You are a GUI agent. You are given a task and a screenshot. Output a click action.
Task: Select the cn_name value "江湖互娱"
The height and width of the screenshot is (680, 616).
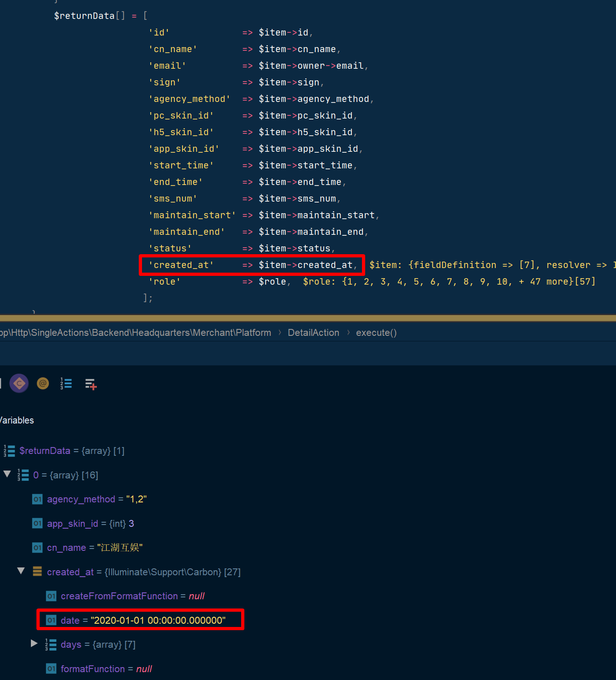[x=120, y=548]
